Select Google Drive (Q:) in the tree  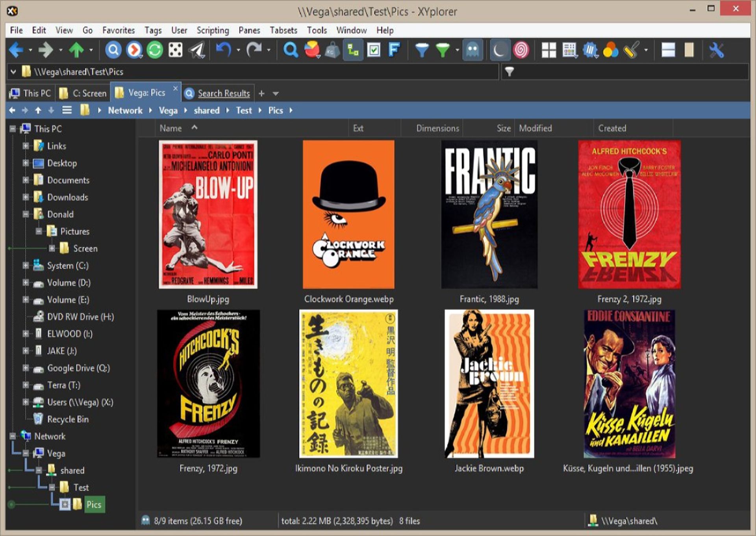tap(78, 368)
